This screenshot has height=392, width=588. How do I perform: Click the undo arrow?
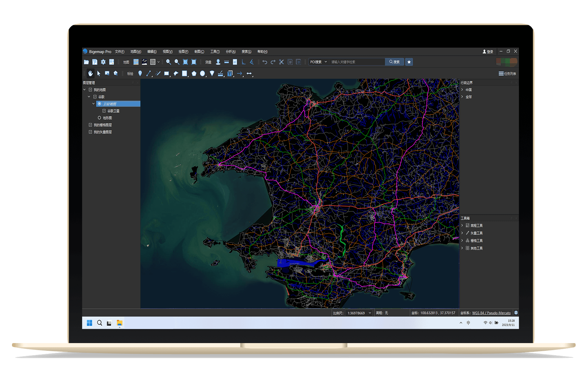click(x=265, y=62)
